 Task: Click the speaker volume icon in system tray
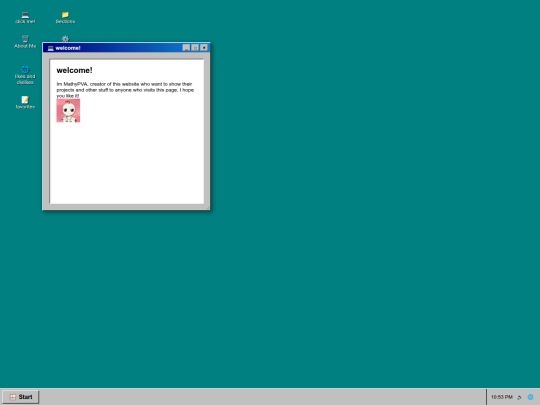(519, 397)
